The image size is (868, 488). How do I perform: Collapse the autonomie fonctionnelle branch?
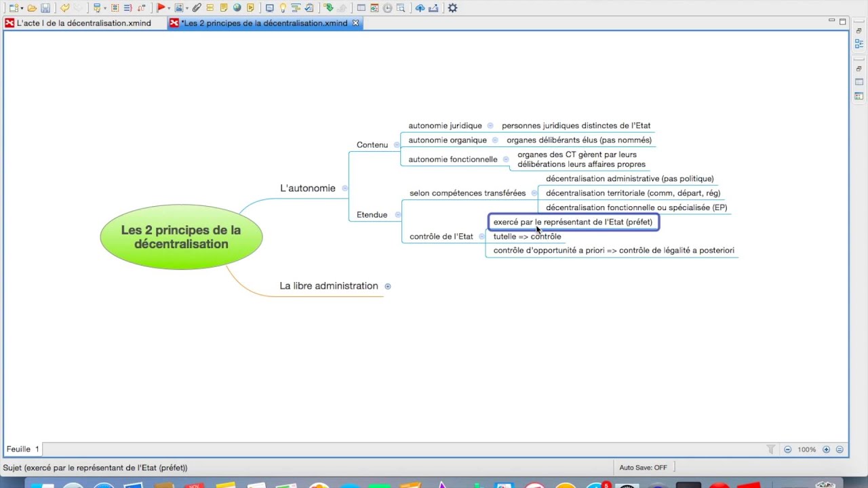point(506,159)
